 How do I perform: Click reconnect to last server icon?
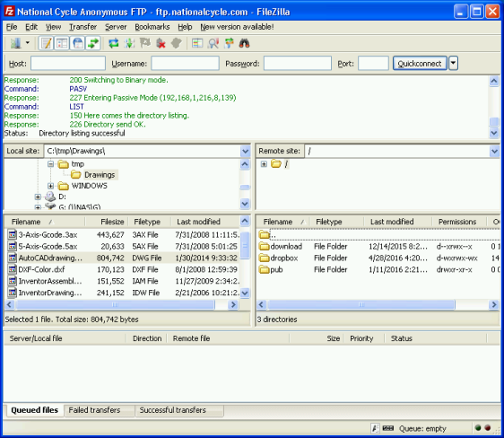176,43
